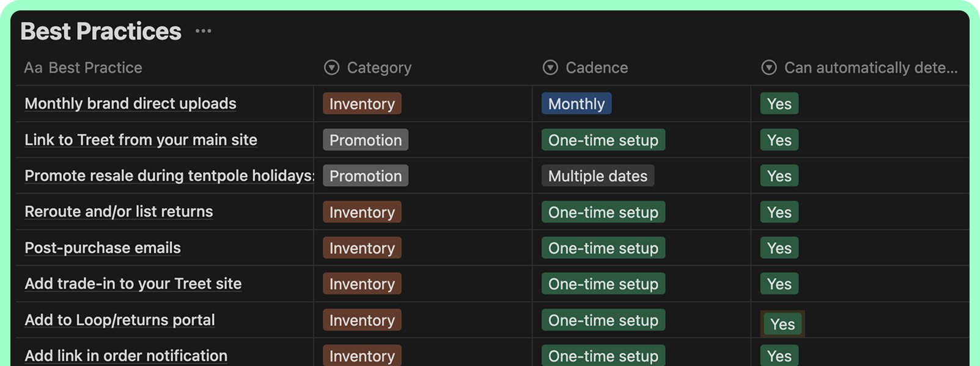Click One-time setup for Loop/returns portal row
This screenshot has height=366, width=980.
click(603, 319)
